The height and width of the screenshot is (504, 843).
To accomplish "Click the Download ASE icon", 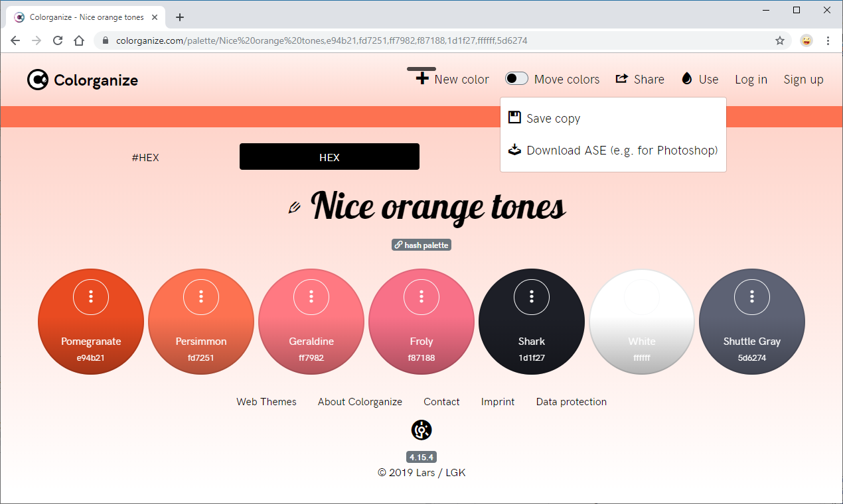I will click(x=514, y=150).
